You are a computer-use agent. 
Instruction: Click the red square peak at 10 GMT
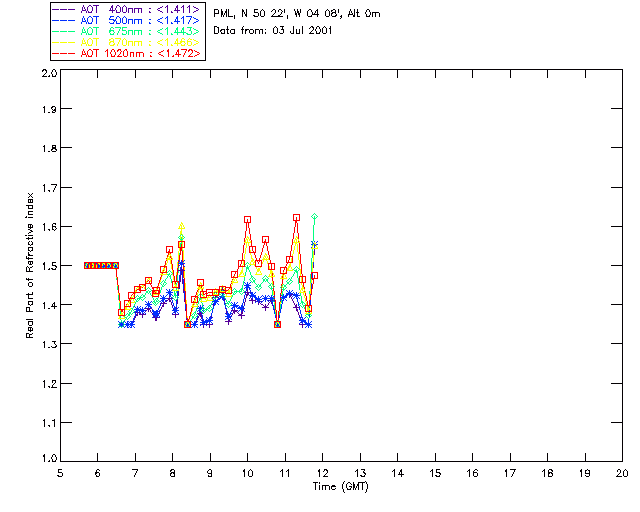(247, 220)
